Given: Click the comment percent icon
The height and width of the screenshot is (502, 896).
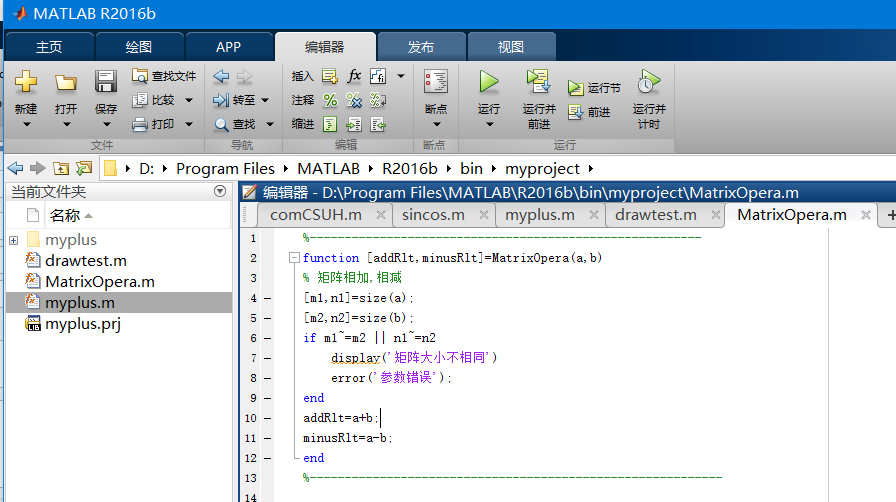Looking at the screenshot, I should [330, 100].
